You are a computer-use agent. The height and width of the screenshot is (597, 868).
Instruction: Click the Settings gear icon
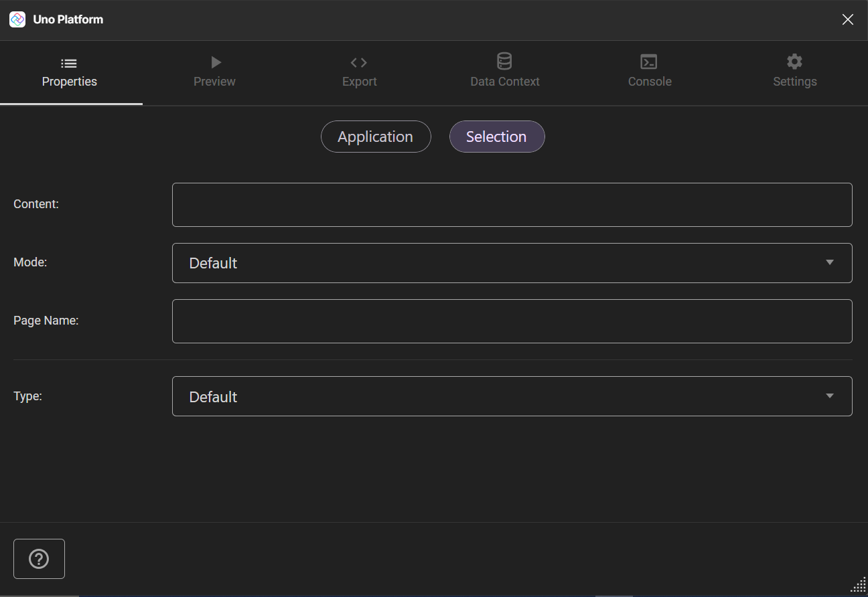794,61
